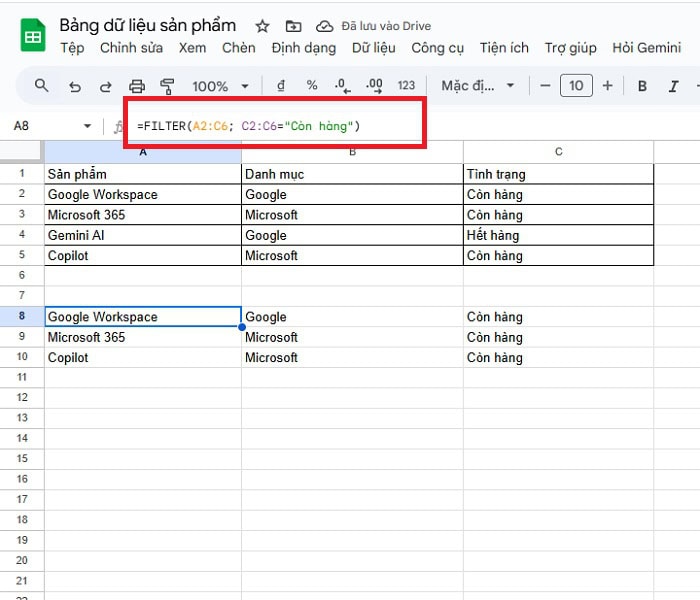Open the Định dạng menu
This screenshot has width=700, height=600.
click(x=304, y=48)
